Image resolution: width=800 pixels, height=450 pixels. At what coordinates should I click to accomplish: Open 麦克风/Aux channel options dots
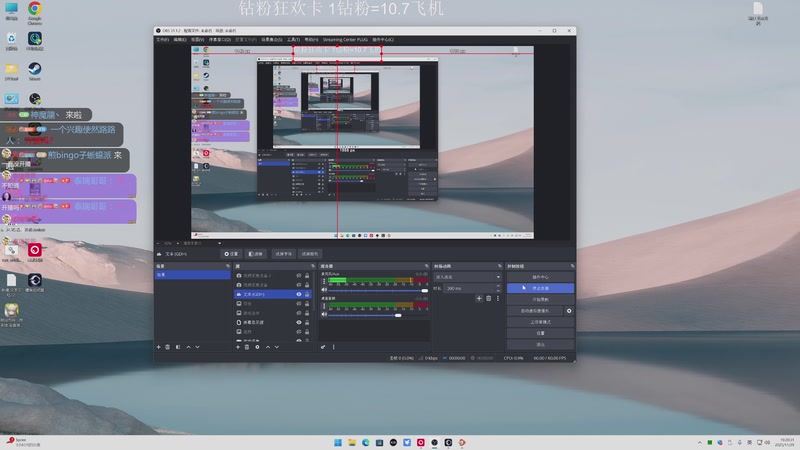pos(323,282)
